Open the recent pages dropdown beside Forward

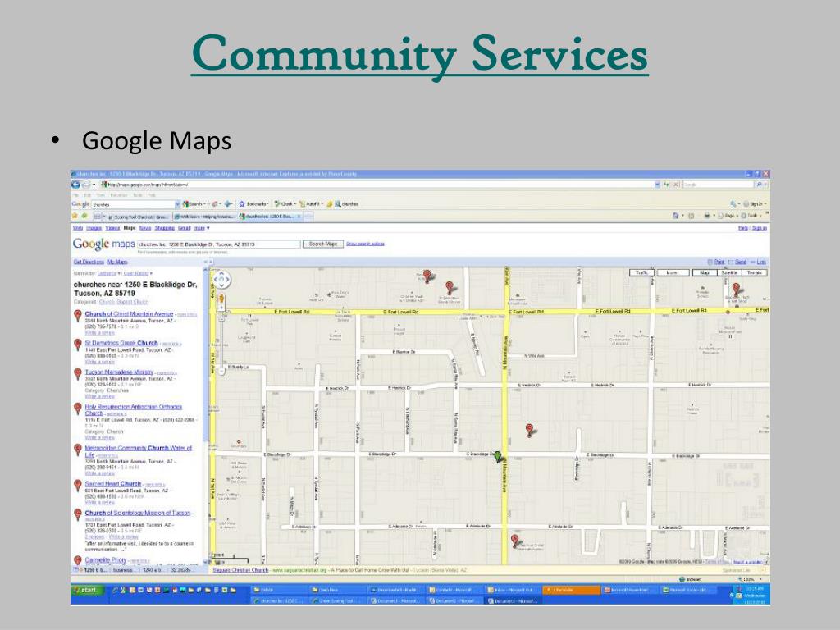[x=94, y=185]
